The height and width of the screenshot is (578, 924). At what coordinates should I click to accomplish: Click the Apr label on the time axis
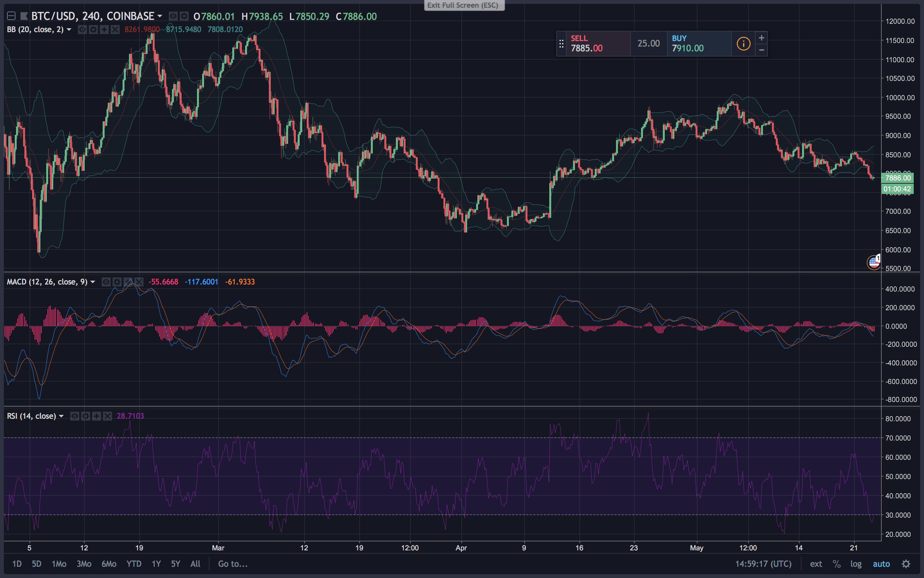click(x=461, y=548)
